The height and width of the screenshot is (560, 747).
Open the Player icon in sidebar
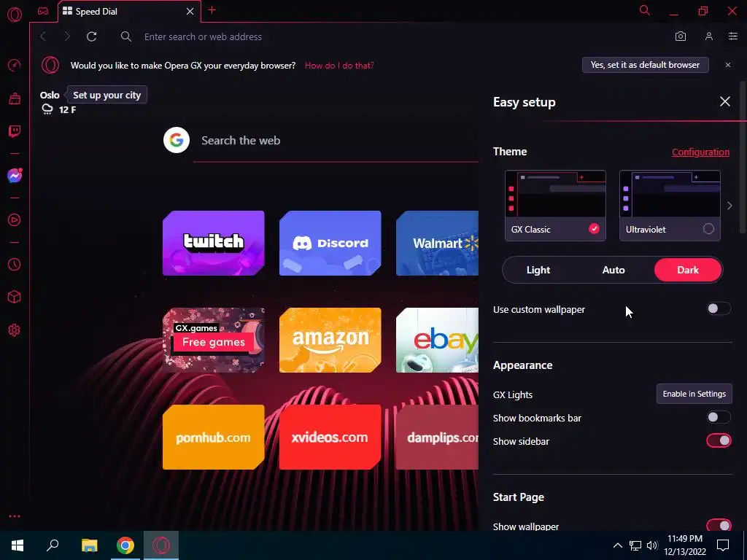point(15,220)
